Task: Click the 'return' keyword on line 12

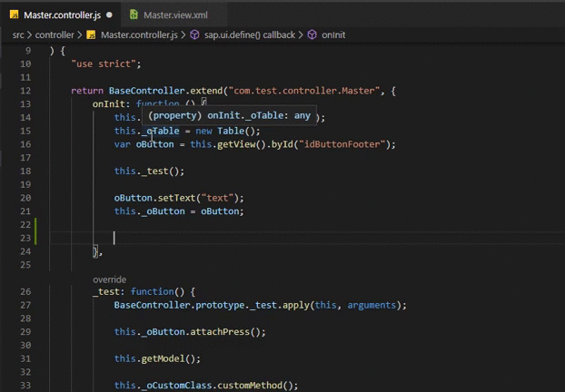Action: (87, 91)
